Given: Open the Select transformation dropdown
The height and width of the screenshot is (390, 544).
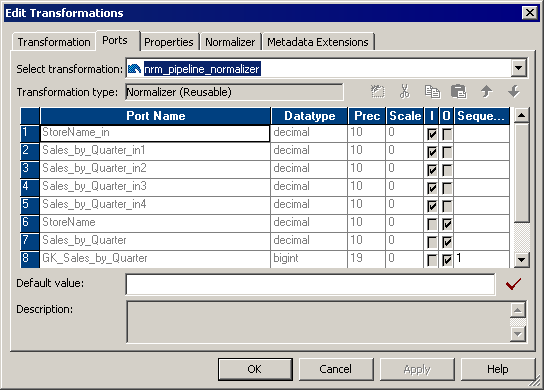Looking at the screenshot, I should (x=519, y=68).
